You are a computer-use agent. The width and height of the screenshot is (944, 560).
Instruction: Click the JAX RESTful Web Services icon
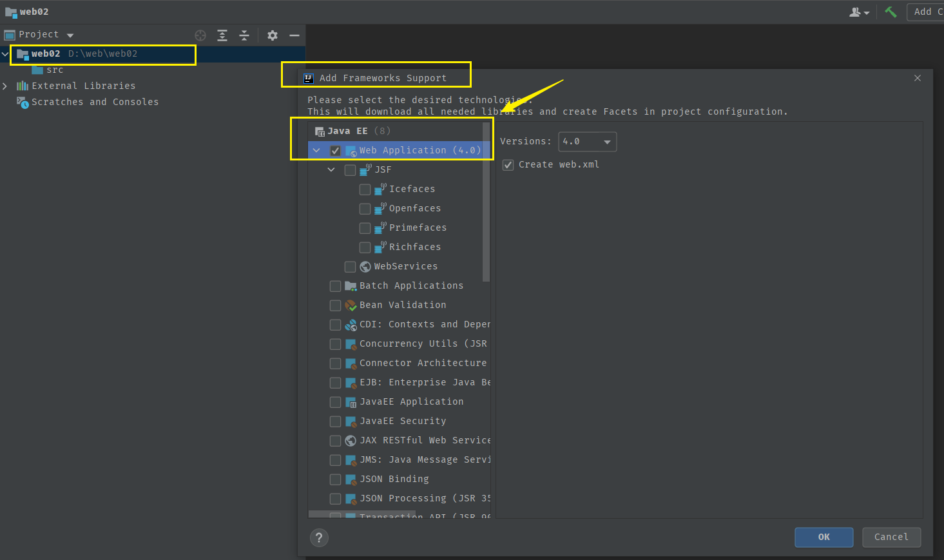pos(351,441)
